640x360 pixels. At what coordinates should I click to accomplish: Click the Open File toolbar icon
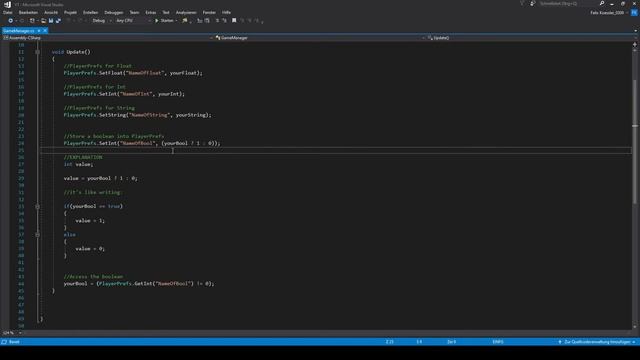pos(44,20)
